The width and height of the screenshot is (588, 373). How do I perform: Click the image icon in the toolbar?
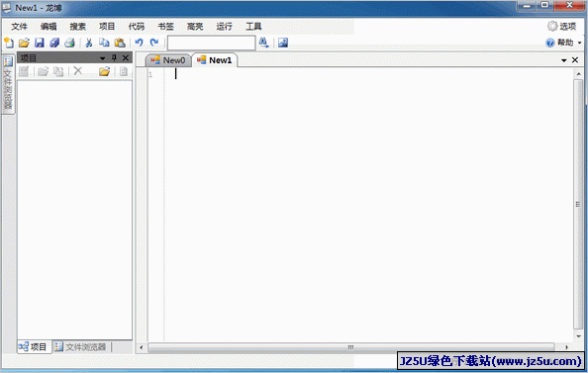(283, 43)
